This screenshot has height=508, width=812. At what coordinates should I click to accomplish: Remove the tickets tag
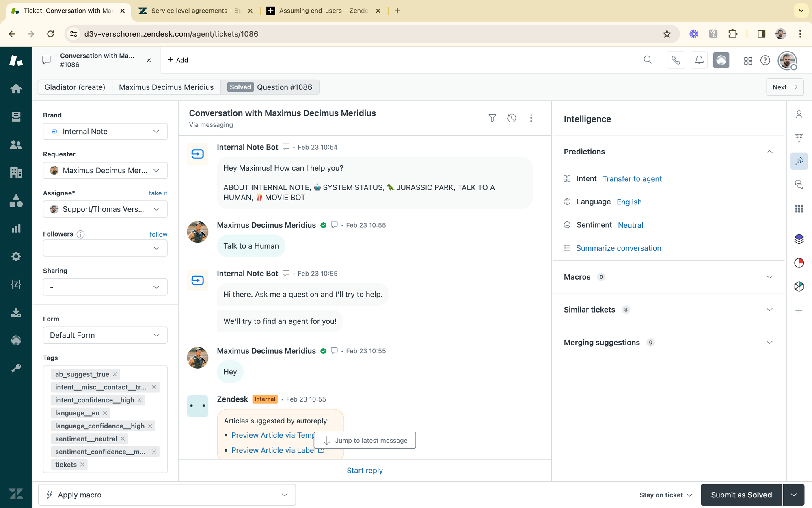[82, 465]
